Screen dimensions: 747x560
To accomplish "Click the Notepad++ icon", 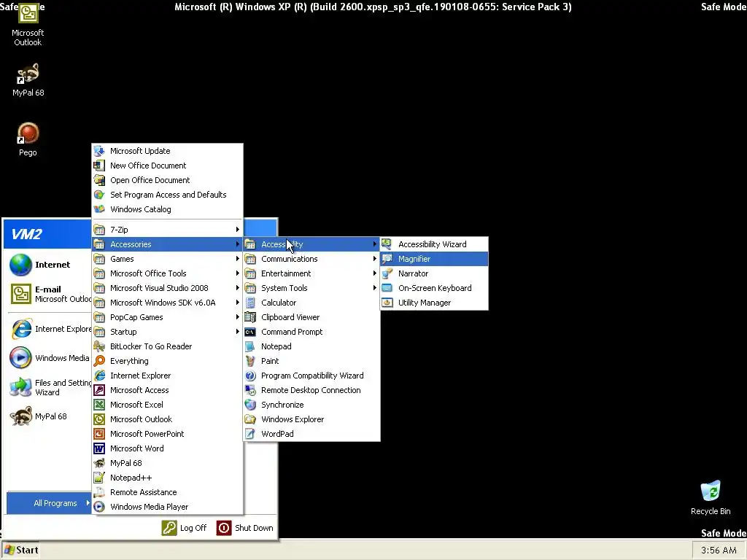I will [99, 478].
